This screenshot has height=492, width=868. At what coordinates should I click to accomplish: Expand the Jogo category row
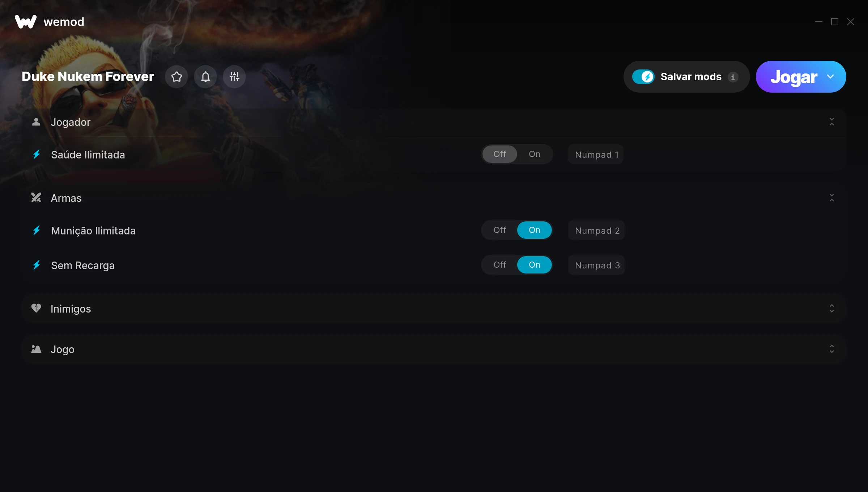tap(434, 349)
